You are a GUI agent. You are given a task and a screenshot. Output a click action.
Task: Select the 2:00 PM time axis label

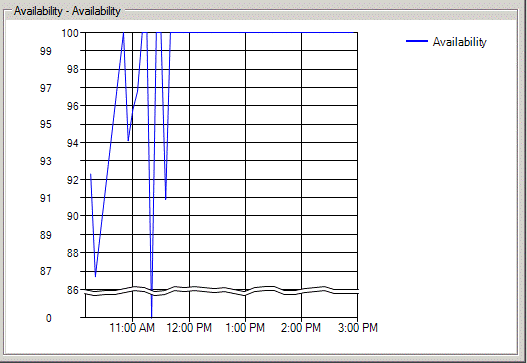click(301, 328)
